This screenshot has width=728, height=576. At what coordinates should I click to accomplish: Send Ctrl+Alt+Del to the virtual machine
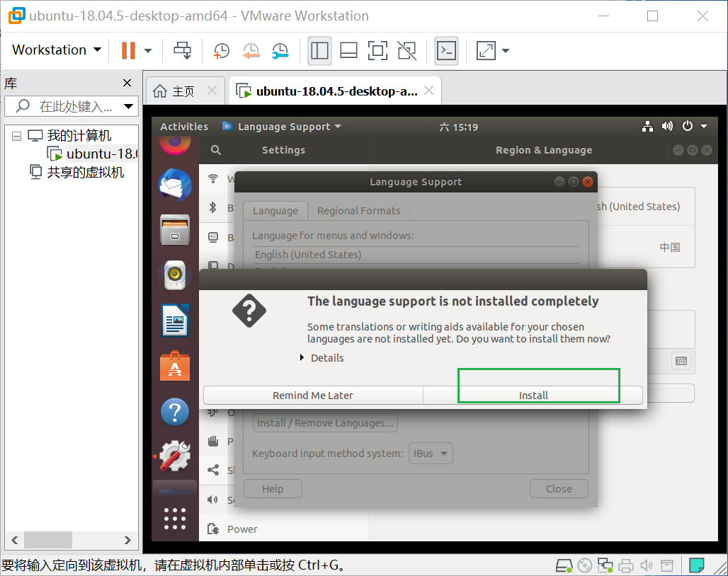click(183, 50)
